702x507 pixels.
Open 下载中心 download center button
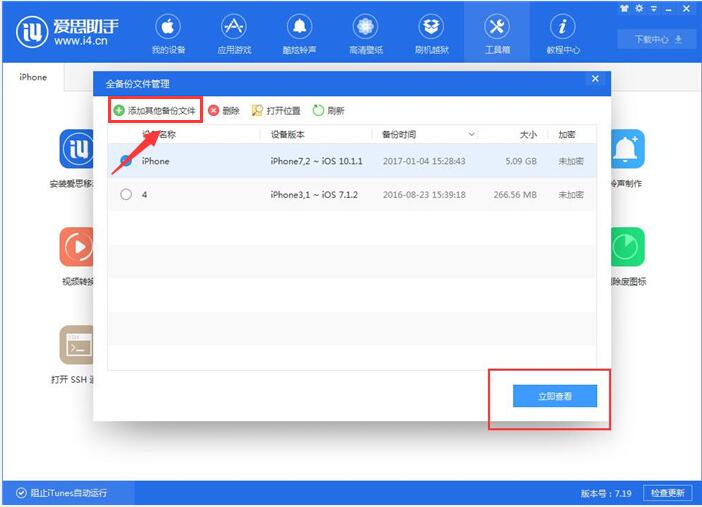[657, 39]
